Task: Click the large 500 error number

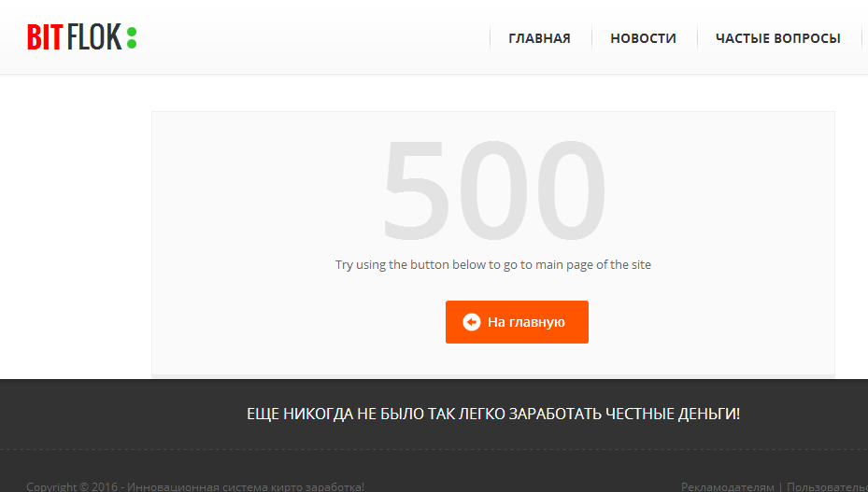Action: [x=494, y=190]
